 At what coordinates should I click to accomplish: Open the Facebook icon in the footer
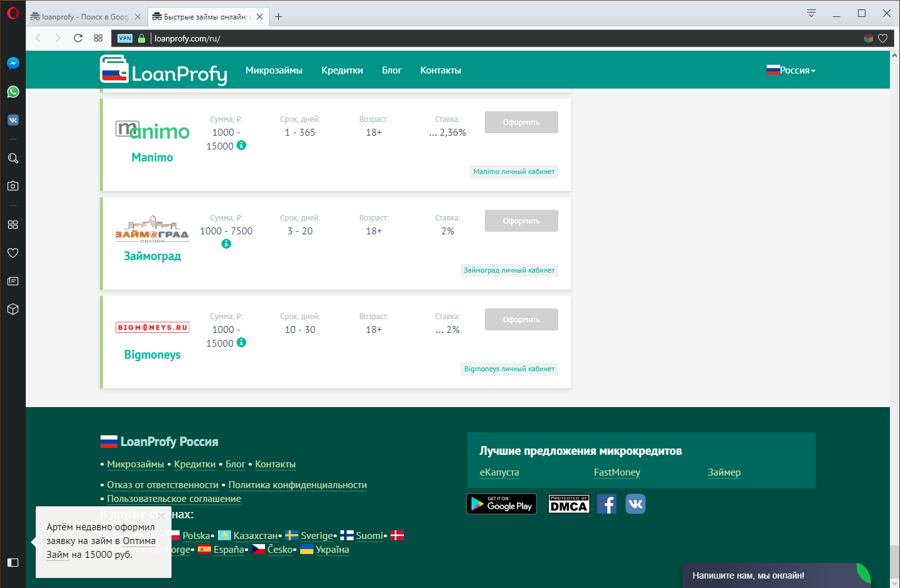pos(607,504)
